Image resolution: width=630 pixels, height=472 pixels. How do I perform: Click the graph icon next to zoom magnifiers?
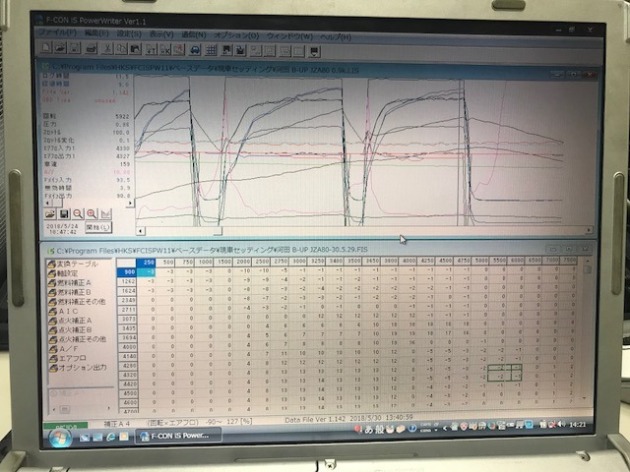tap(105, 214)
